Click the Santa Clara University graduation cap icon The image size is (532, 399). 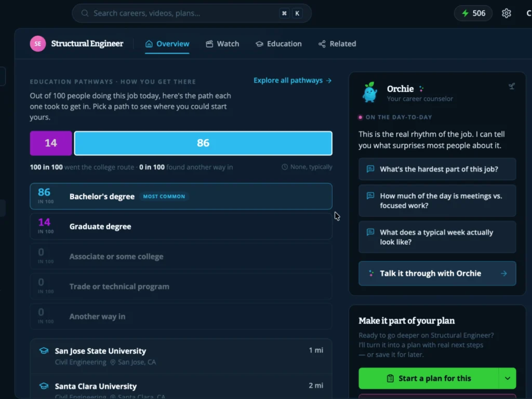[x=44, y=386]
